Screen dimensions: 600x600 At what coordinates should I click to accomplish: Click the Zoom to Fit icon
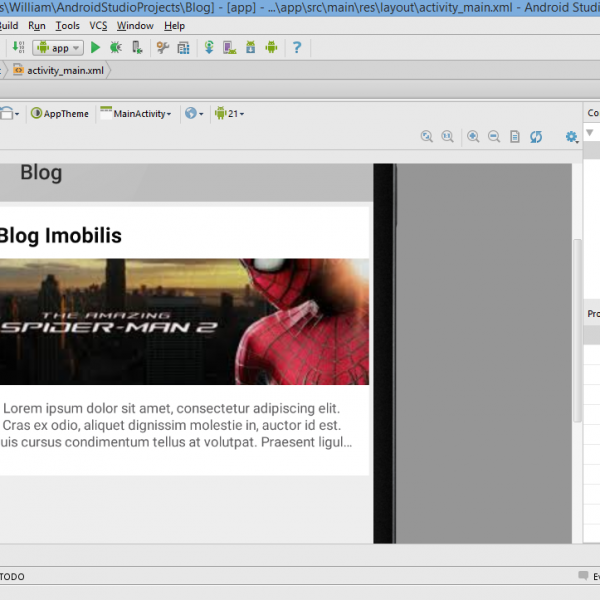(x=427, y=137)
